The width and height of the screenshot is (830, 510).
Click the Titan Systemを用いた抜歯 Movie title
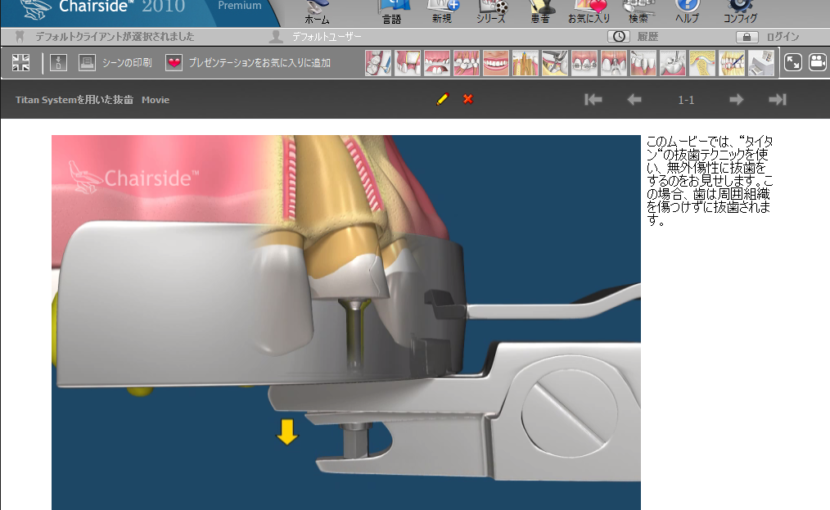[x=92, y=100]
